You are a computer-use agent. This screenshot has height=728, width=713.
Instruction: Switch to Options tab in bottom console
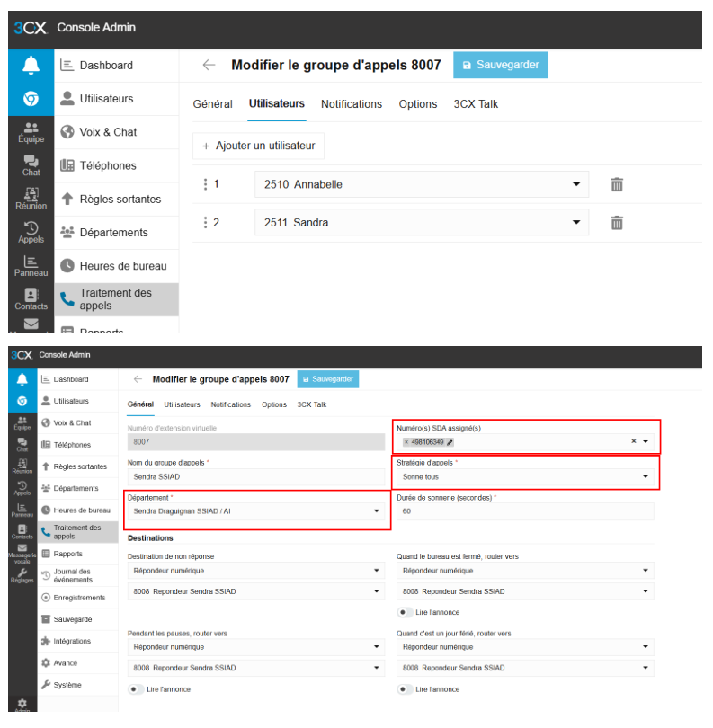coord(274,404)
